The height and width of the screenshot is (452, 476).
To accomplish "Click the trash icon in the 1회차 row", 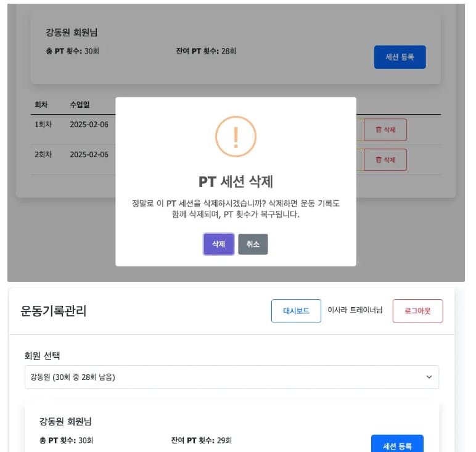I will (379, 130).
